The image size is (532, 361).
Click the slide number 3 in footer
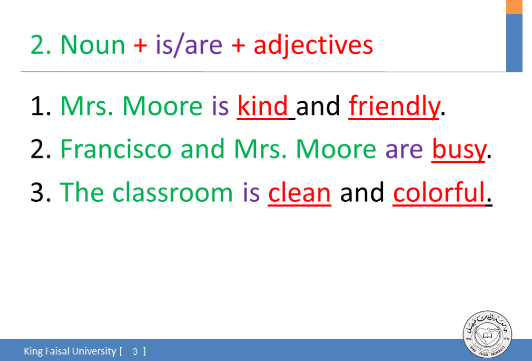click(x=135, y=352)
